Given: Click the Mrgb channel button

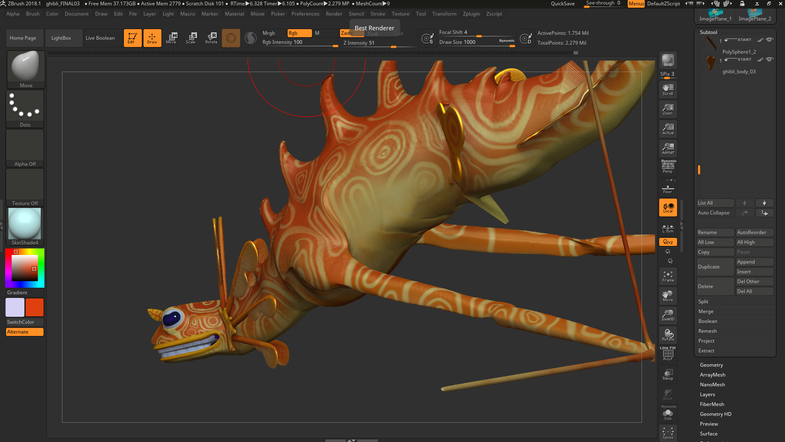Looking at the screenshot, I should click(x=269, y=33).
